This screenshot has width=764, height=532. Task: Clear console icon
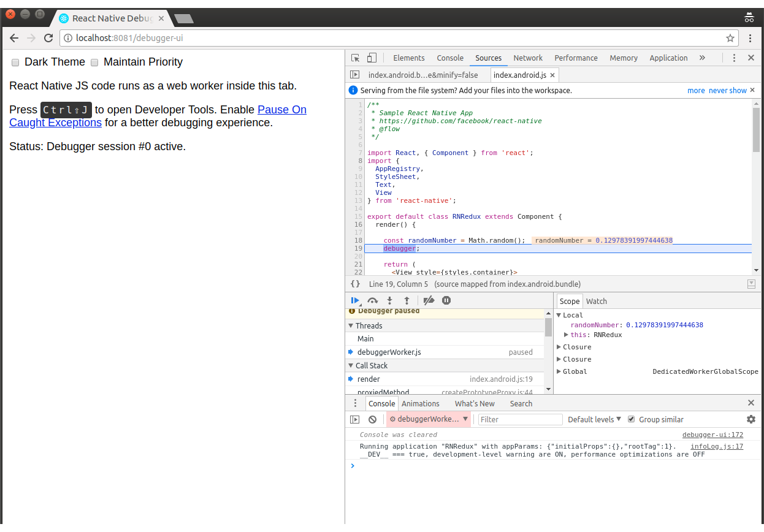click(372, 419)
